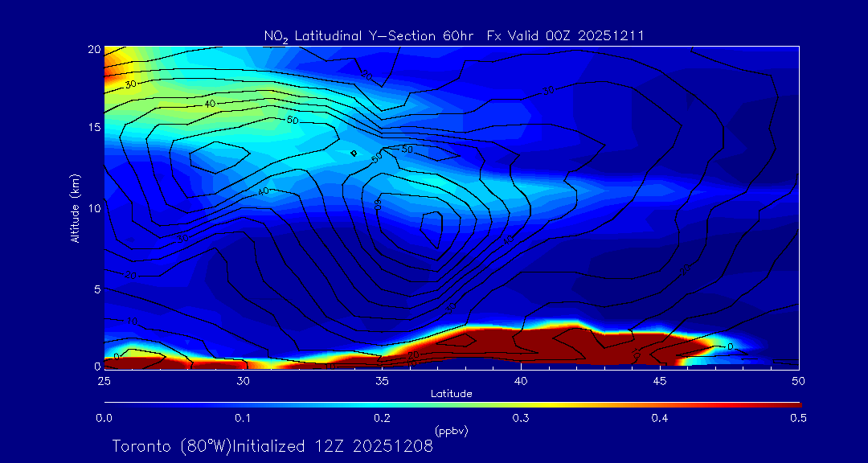The width and height of the screenshot is (868, 463).
Task: Click the altitude tick label 10 on y-axis
Action: (92, 207)
